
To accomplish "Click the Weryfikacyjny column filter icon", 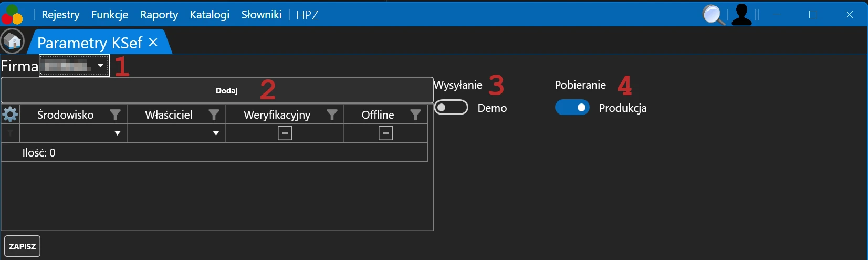I will [x=332, y=115].
